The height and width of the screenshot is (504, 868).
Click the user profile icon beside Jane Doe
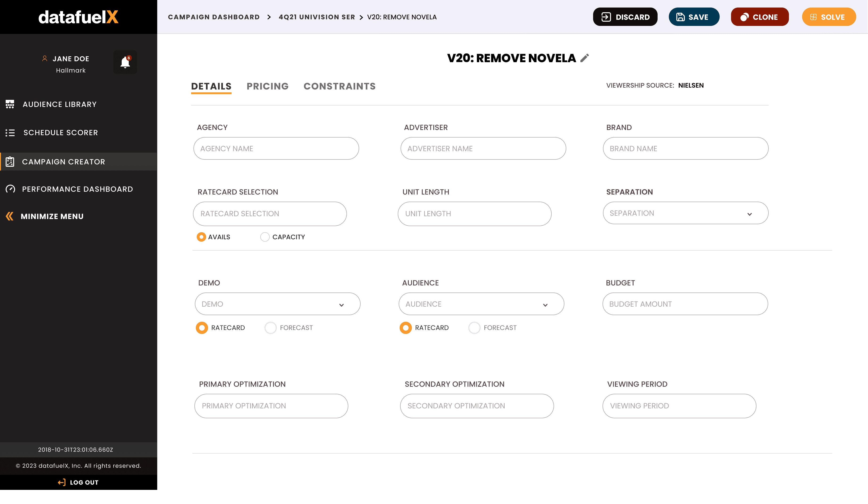pos(45,59)
